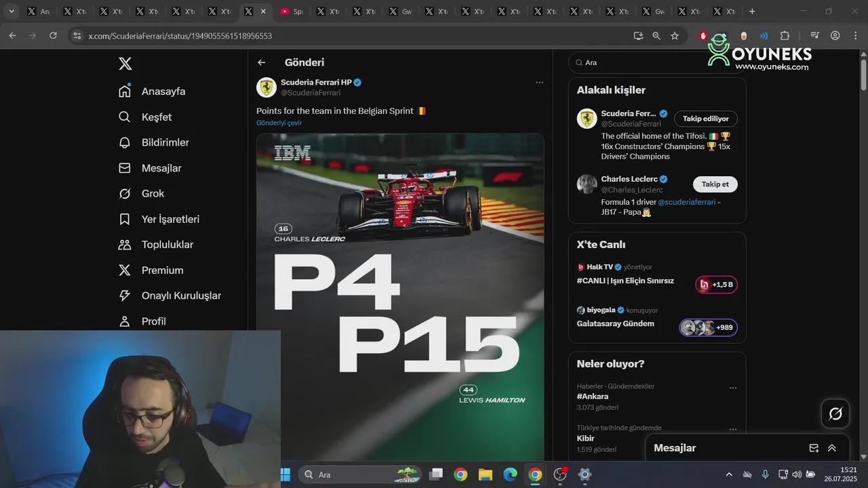Open the Chrome profile account icon
868x488 pixels.
coord(835,36)
